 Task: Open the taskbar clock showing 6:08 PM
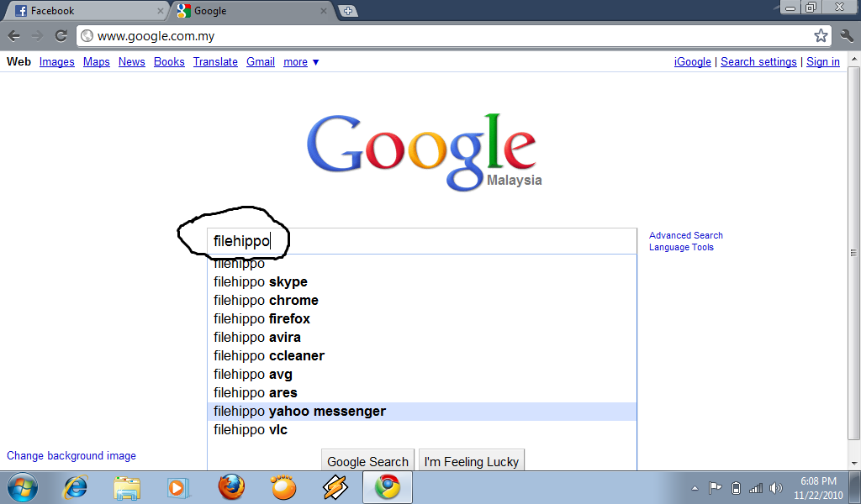pos(818,487)
